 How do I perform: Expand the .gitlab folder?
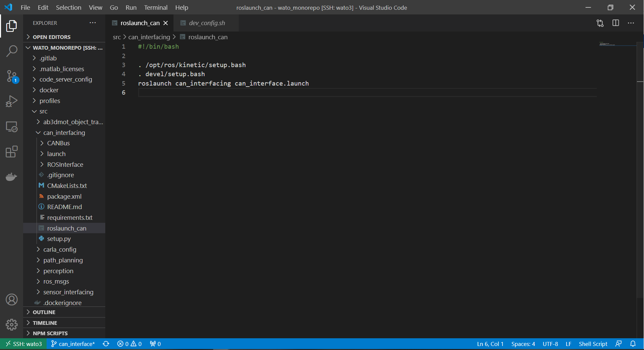(x=64, y=58)
